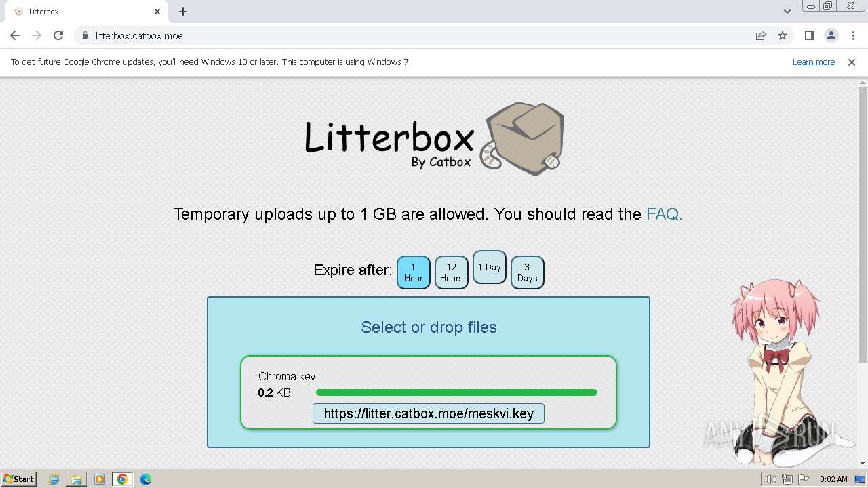The width and height of the screenshot is (868, 488).
Task: Click the 8:02 AM system clock
Action: [833, 479]
